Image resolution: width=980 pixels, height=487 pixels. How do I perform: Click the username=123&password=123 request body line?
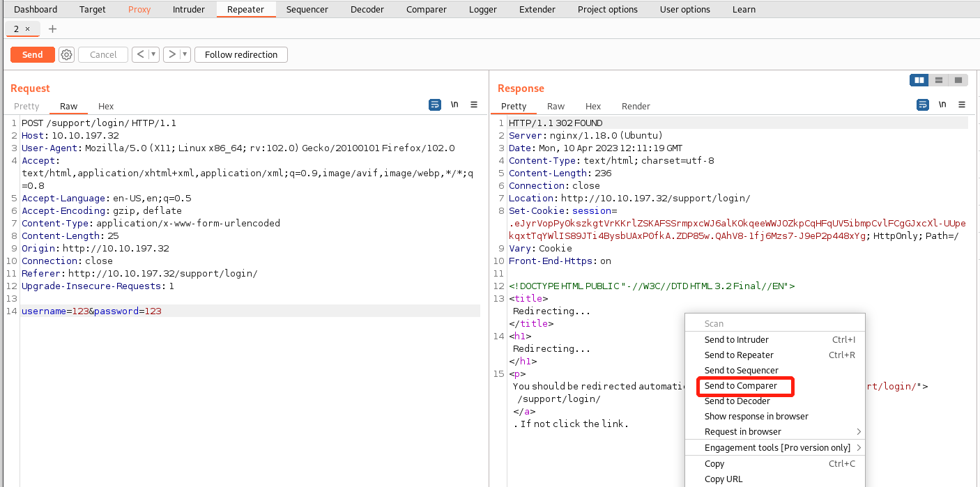click(x=91, y=311)
